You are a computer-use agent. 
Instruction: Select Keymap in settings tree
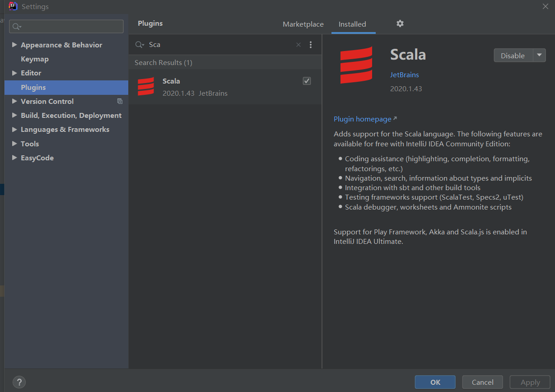click(x=35, y=59)
